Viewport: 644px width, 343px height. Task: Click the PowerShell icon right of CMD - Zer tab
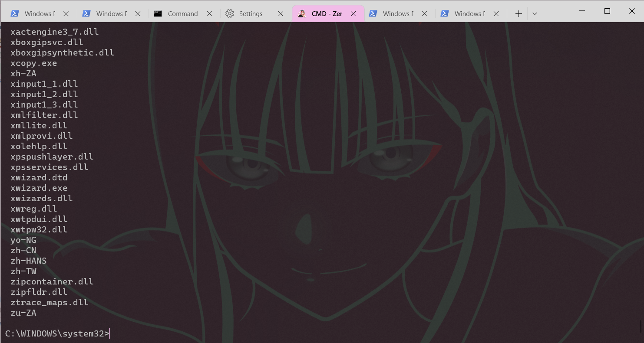[x=373, y=13]
